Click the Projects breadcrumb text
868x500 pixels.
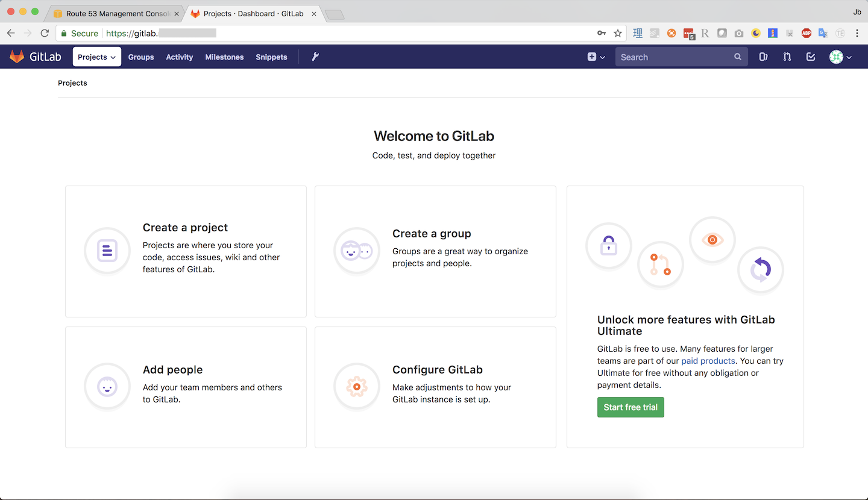point(72,83)
